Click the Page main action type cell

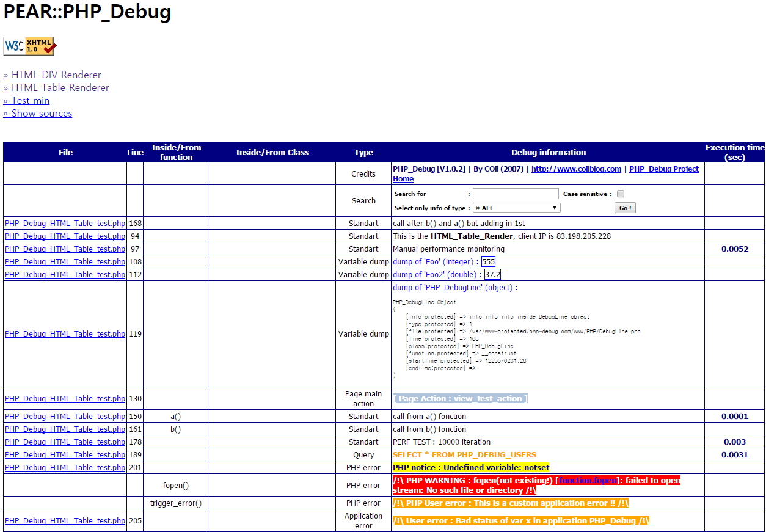tap(363, 399)
